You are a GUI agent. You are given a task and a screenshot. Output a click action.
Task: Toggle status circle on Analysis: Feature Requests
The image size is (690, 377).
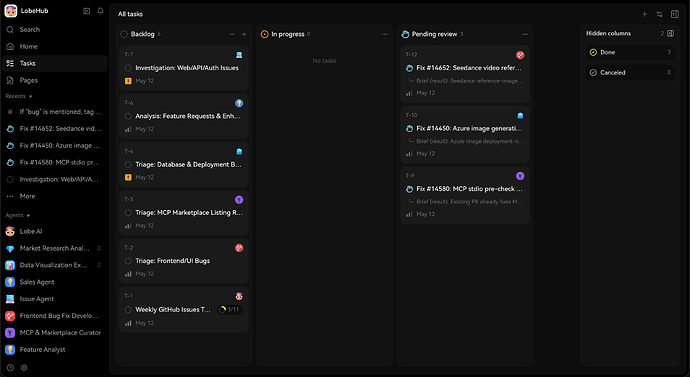[128, 116]
